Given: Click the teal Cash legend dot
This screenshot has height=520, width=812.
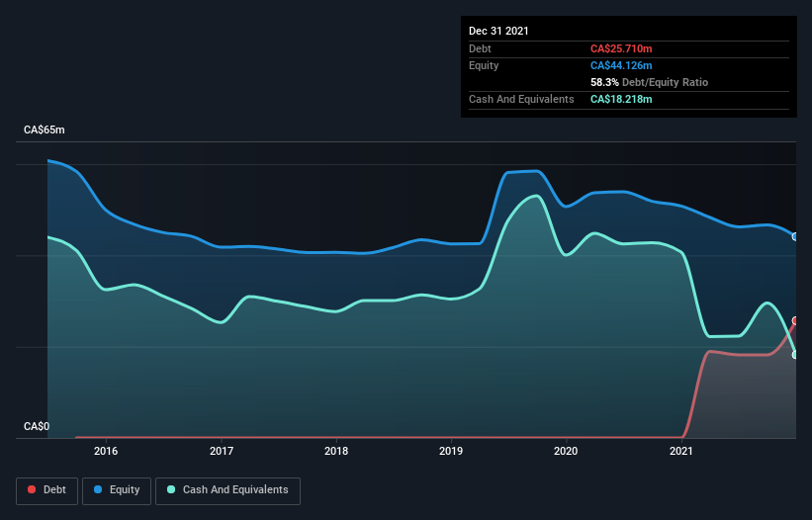Looking at the screenshot, I should 171,489.
